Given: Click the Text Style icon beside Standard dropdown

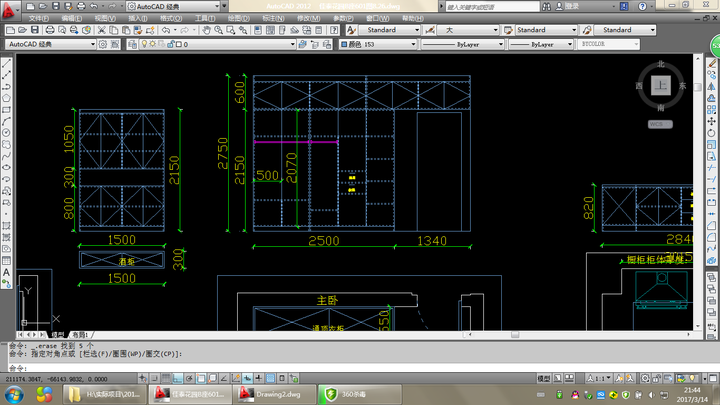Looking at the screenshot, I should click(351, 30).
